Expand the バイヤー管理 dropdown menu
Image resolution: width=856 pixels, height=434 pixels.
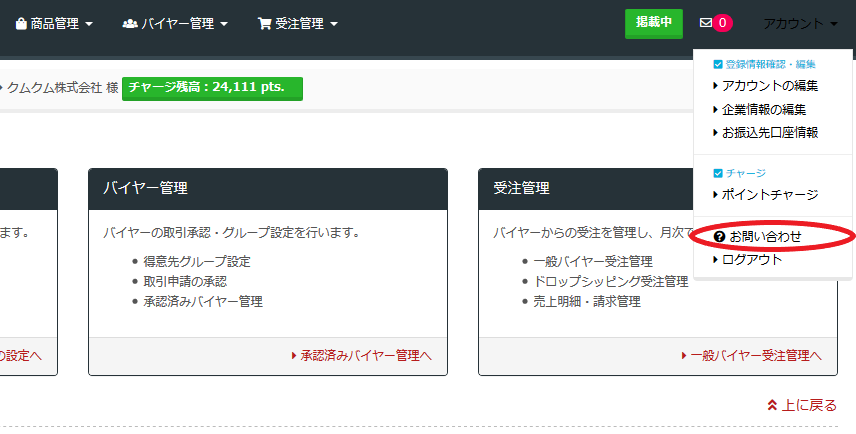click(176, 23)
